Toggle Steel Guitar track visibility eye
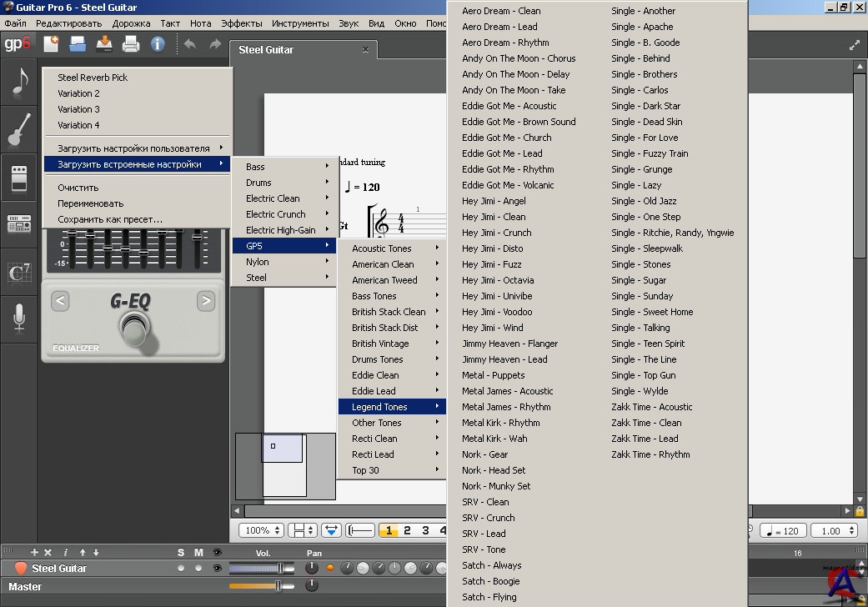This screenshot has width=868, height=607. click(217, 568)
